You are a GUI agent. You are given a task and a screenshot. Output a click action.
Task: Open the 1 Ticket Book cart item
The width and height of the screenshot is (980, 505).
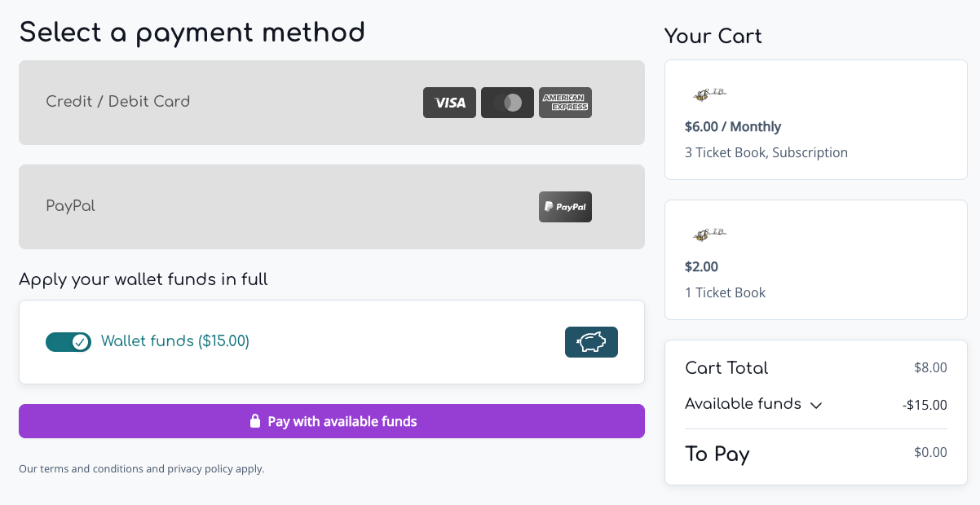[816, 260]
